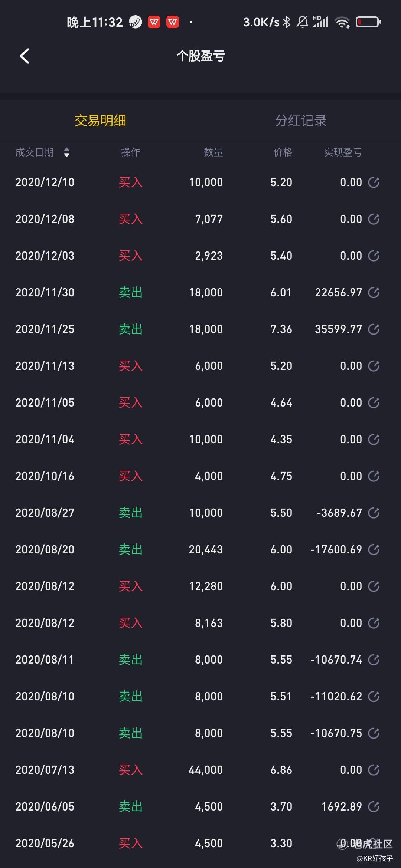Open share icon for 2020/12/10 trade
The height and width of the screenshot is (868, 401).
374,183
